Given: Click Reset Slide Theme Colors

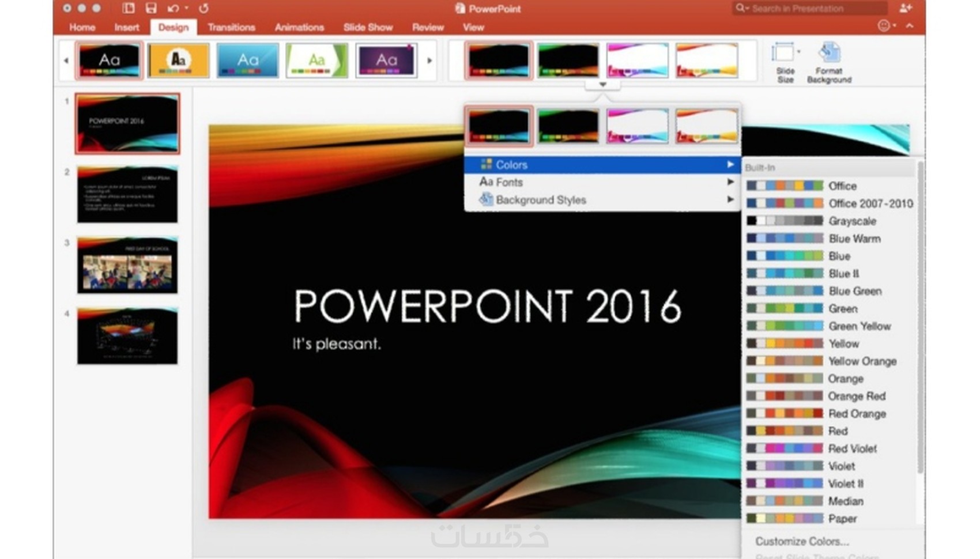Looking at the screenshot, I should tap(807, 556).
